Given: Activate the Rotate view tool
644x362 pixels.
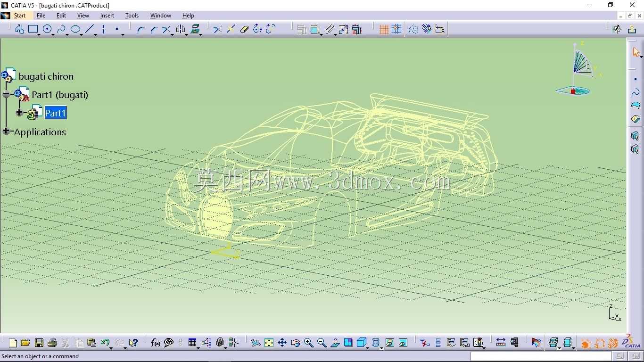Looking at the screenshot, I should pos(296,343).
